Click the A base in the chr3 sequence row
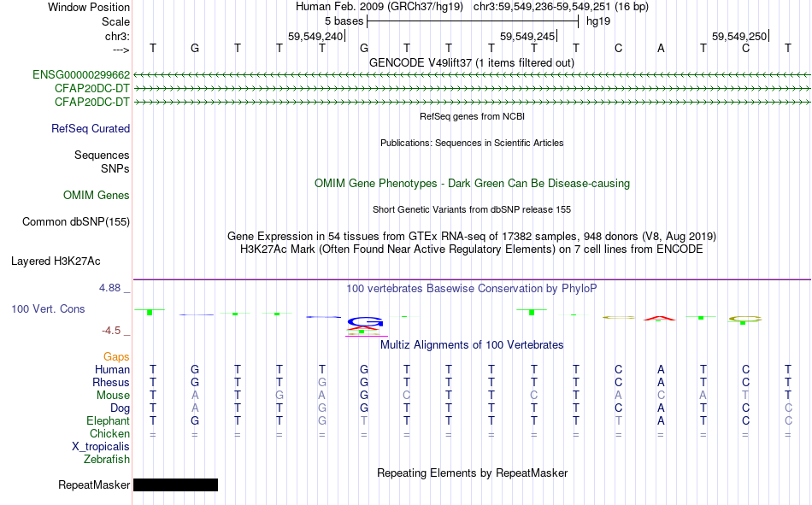 click(x=661, y=48)
